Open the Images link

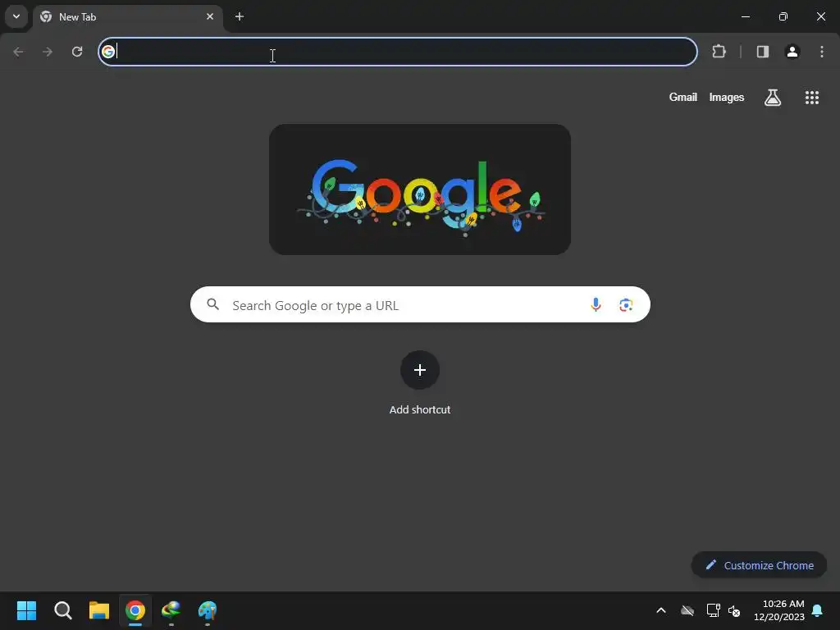(x=727, y=97)
